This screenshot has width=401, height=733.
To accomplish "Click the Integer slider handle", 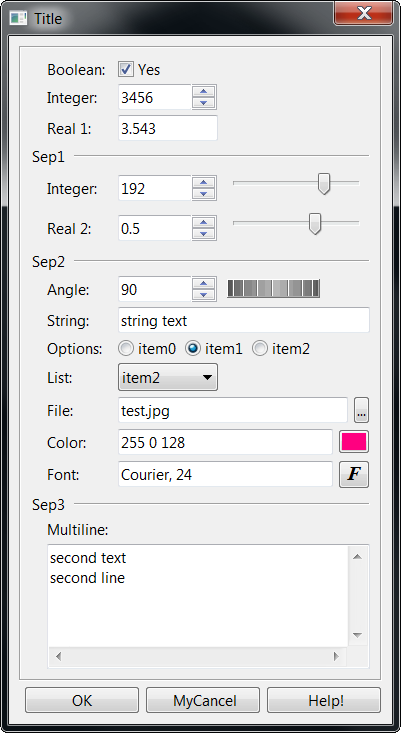I will [x=323, y=183].
